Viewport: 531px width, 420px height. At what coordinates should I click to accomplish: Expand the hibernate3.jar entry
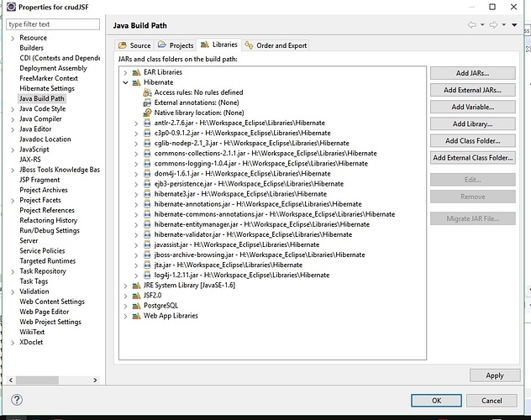click(137, 194)
